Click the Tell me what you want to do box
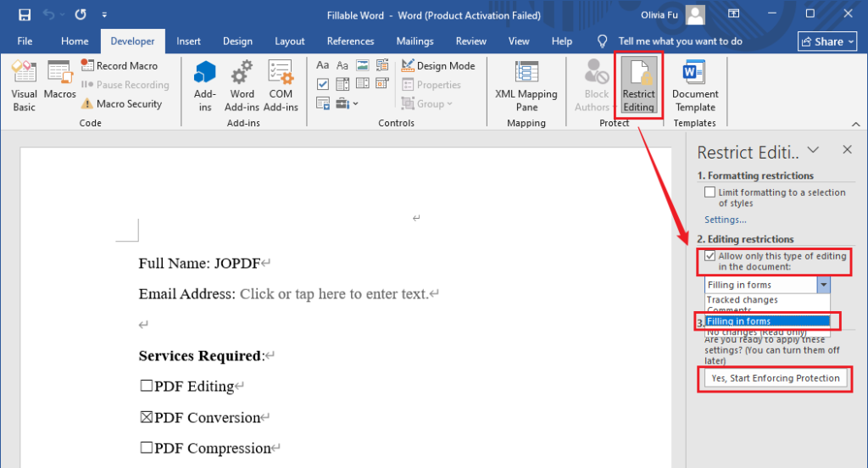The width and height of the screenshot is (868, 468). (681, 42)
